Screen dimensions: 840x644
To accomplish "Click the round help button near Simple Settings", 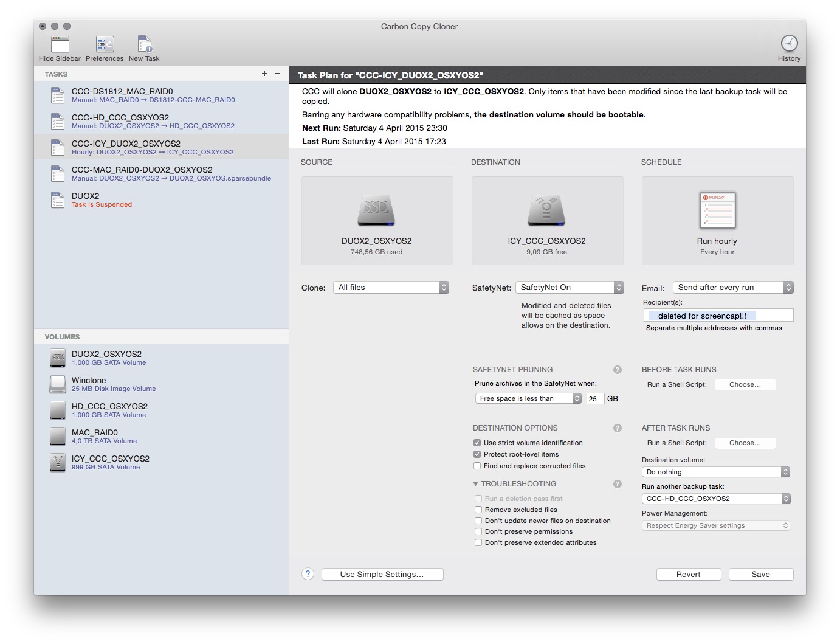I will point(308,574).
